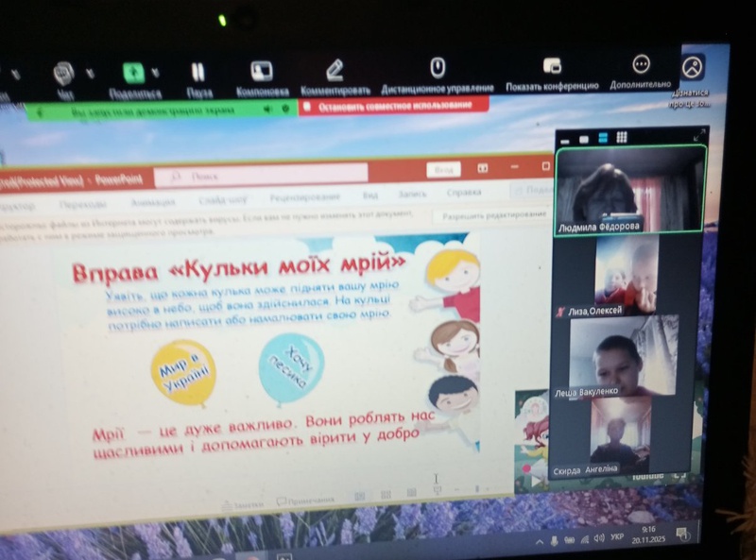Click the Разрешить редактирование button

490,215
